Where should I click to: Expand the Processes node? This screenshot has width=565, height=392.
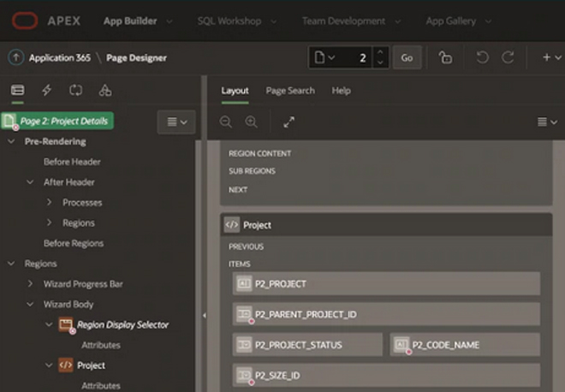49,202
